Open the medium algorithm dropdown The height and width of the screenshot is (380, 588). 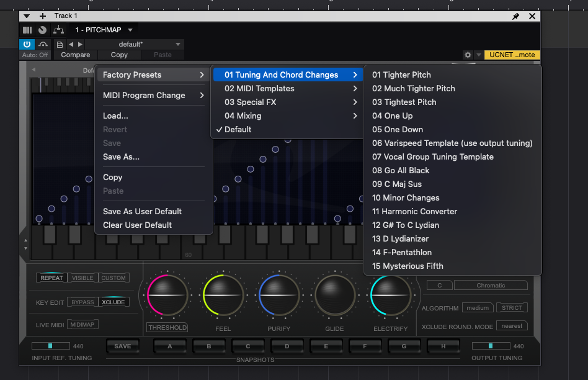tap(478, 308)
